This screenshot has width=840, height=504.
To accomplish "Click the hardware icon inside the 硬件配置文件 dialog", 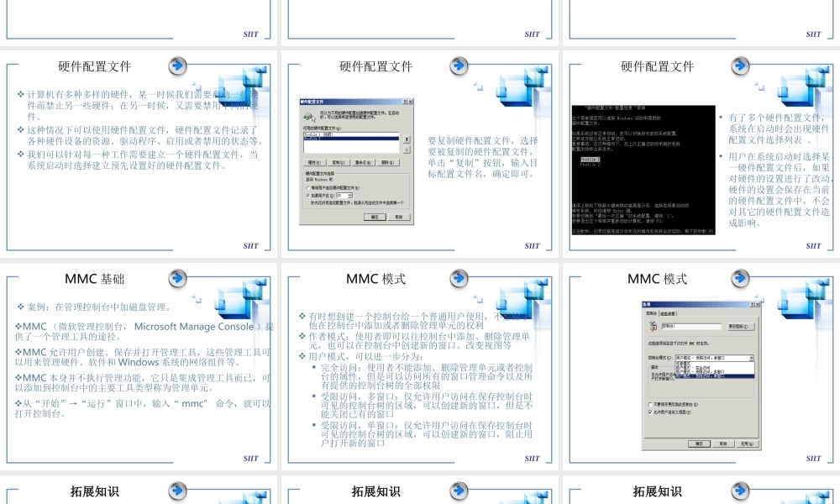I will click(309, 116).
